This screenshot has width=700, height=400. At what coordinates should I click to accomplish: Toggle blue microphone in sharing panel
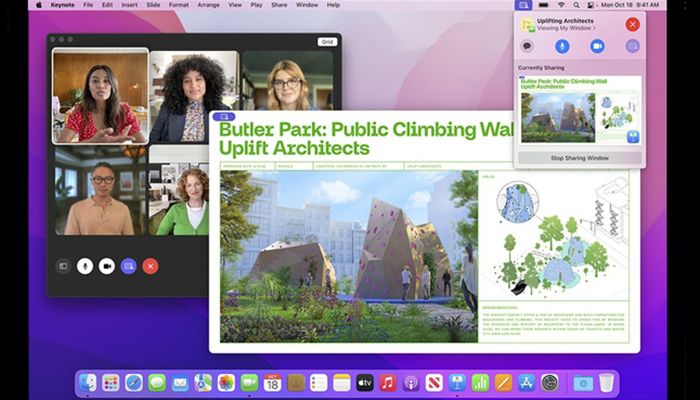[x=562, y=46]
